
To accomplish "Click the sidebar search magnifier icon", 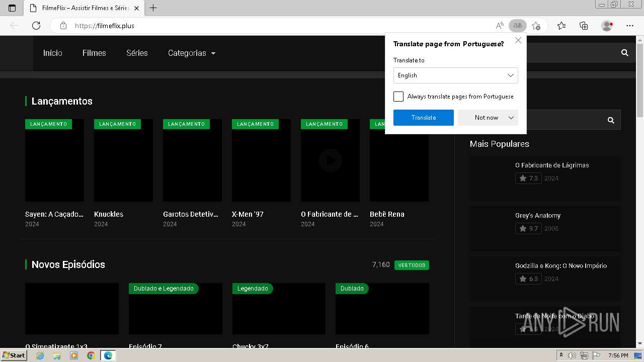I will click(x=611, y=120).
